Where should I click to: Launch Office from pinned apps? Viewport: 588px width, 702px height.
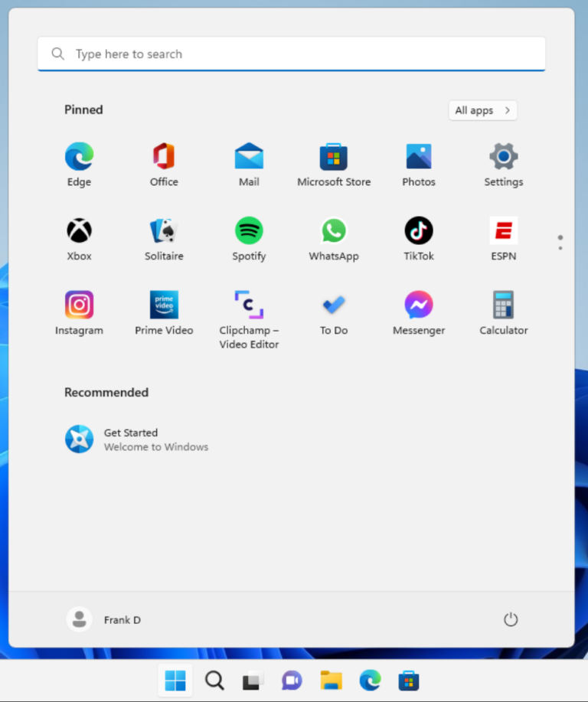[x=164, y=165]
